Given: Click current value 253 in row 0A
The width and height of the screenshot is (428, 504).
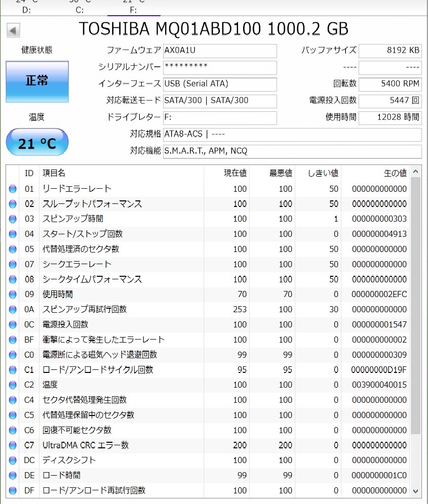Looking at the screenshot, I should pos(240,310).
